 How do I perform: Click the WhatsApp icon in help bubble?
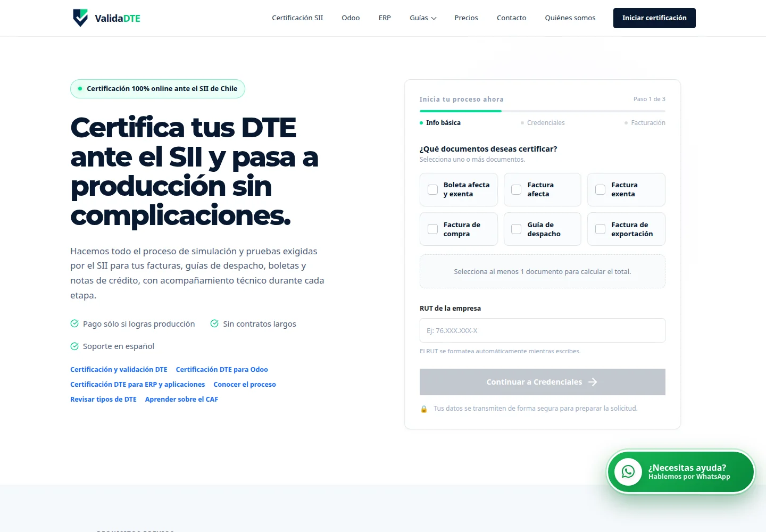click(628, 472)
